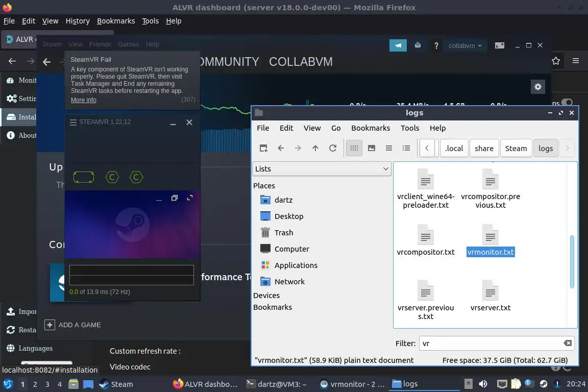Screen dimensions: 588x392
Task: Expand the Lists side pane dropdown
Action: pyautogui.click(x=322, y=169)
